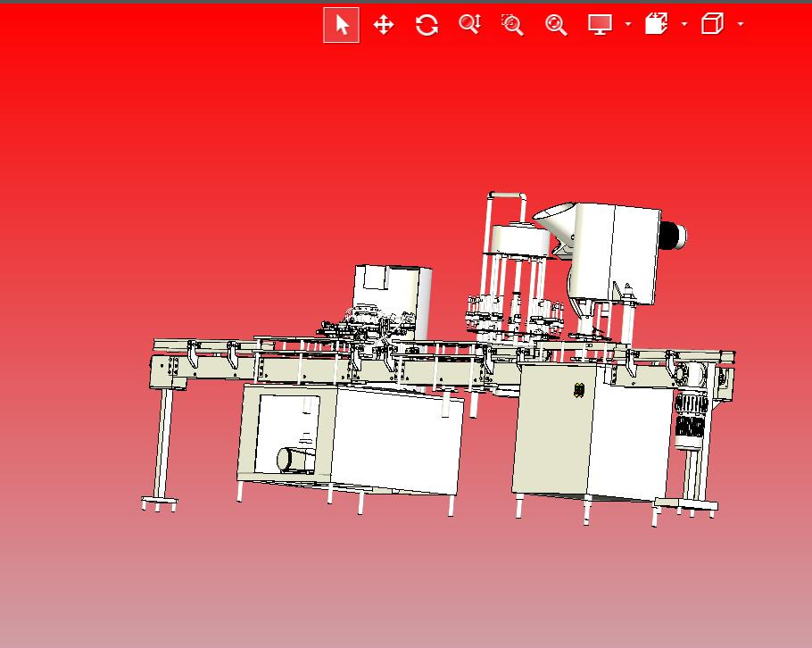812x648 pixels.
Task: Expand the display style dropdown arrow
Action: [x=628, y=24]
